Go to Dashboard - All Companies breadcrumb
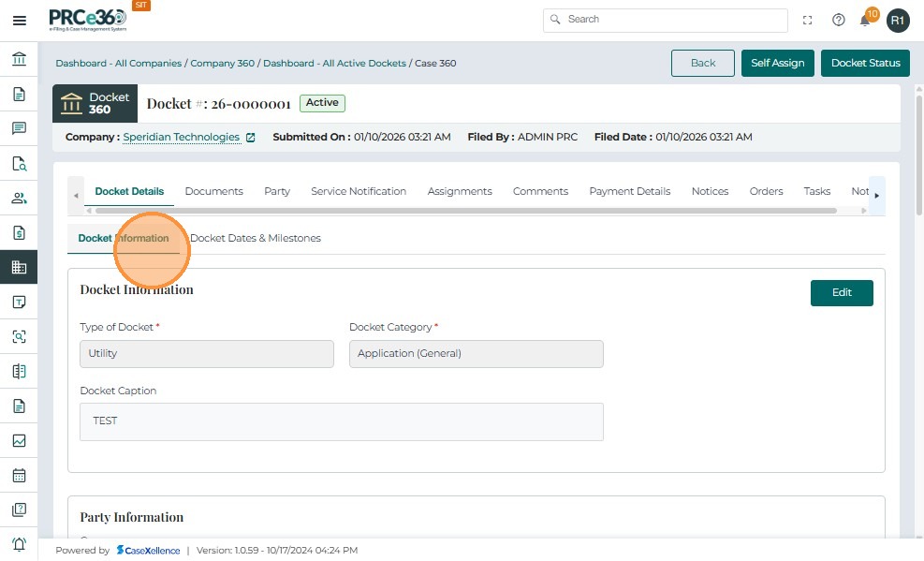Viewport: 924px width, 561px height. [119, 63]
